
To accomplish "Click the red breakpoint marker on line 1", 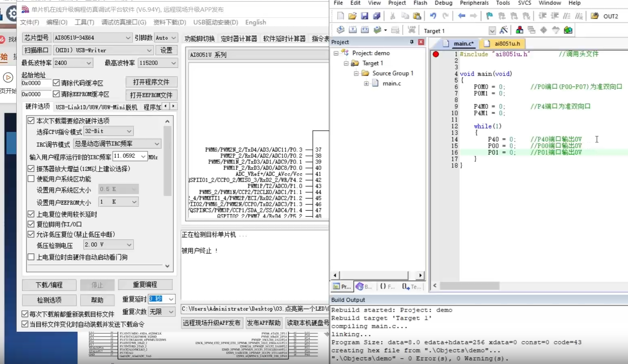I will (x=436, y=54).
